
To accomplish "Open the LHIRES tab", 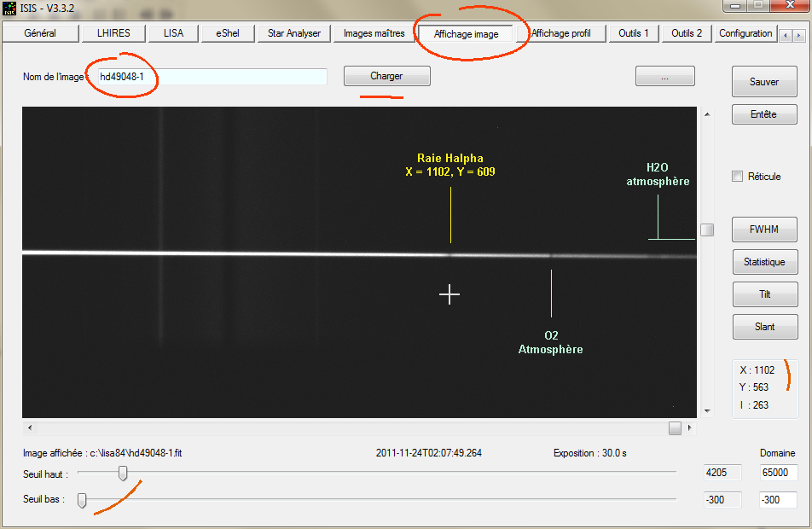I will pos(114,33).
